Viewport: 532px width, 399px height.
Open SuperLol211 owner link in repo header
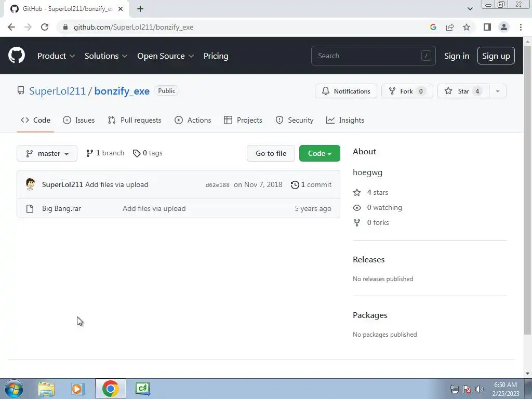57,91
